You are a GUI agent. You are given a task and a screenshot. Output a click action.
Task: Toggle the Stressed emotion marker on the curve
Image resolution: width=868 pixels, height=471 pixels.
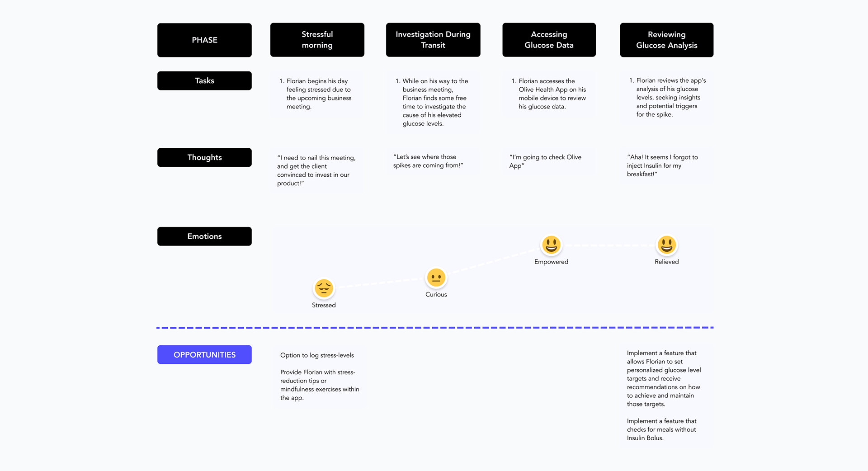pyautogui.click(x=324, y=288)
